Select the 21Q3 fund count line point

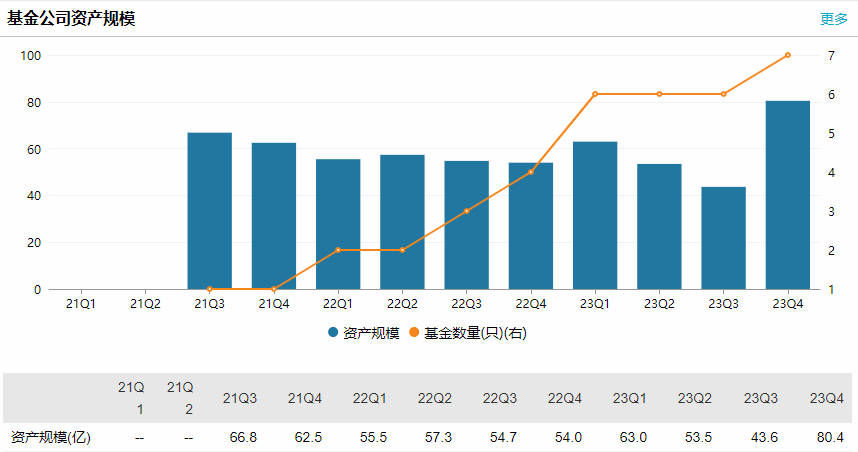click(210, 289)
